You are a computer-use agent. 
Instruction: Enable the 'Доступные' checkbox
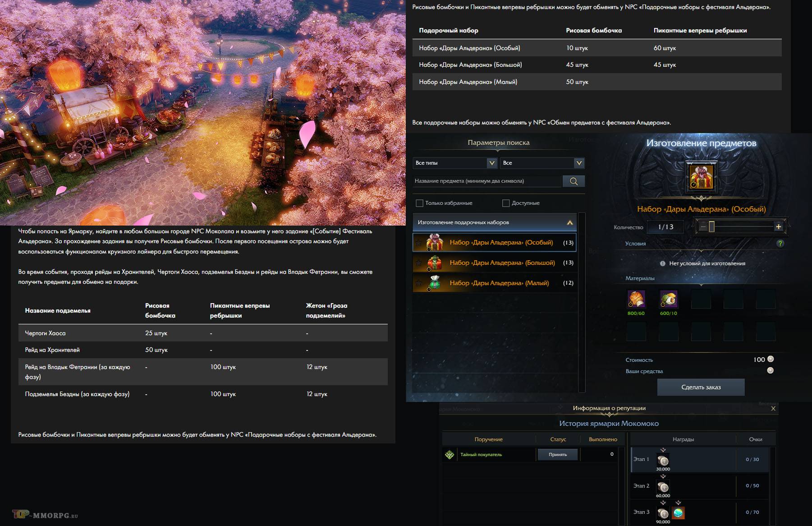(x=506, y=203)
